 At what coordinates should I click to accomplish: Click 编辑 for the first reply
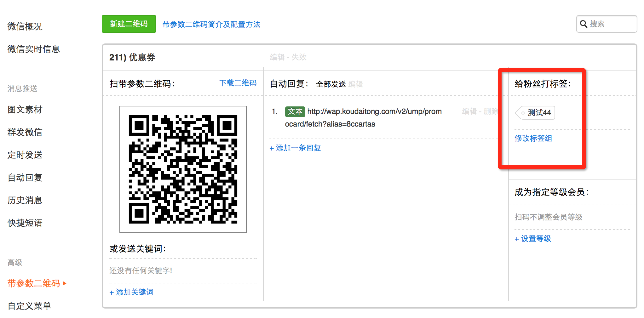coord(469,111)
